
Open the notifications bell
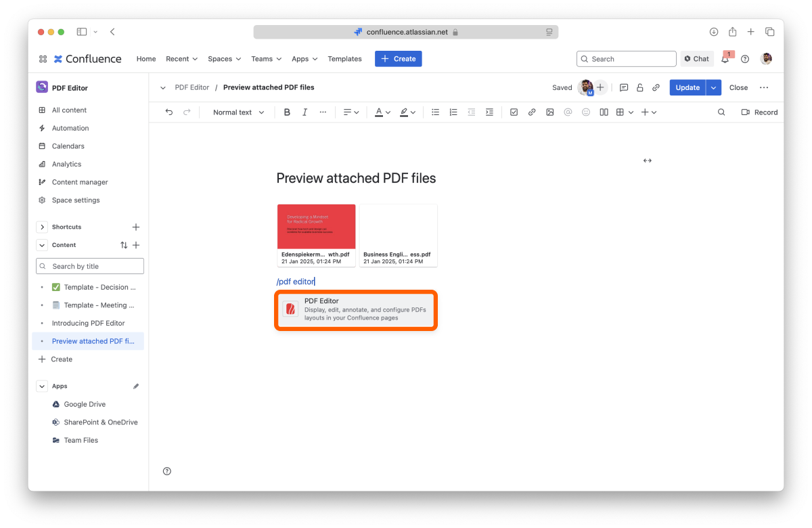pos(725,59)
